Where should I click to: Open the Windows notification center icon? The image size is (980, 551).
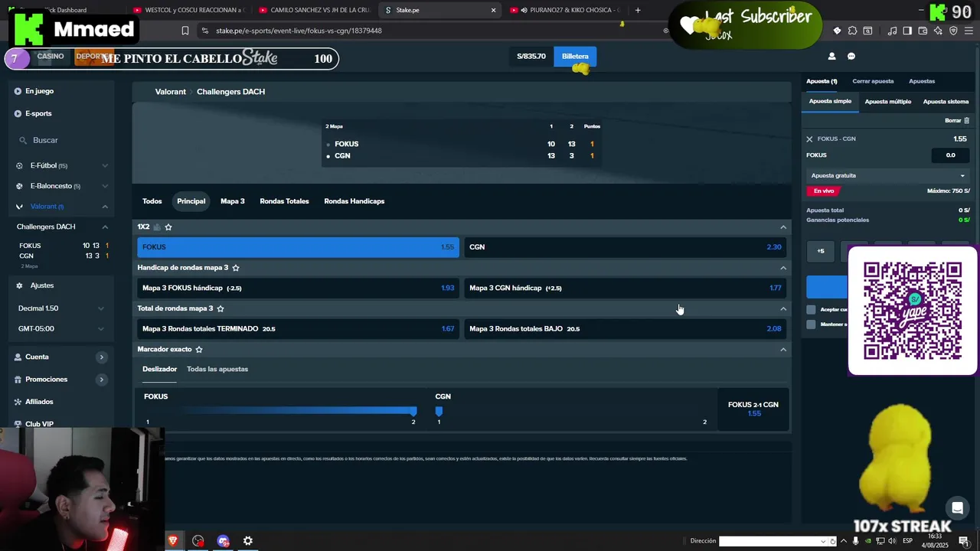[x=963, y=541]
